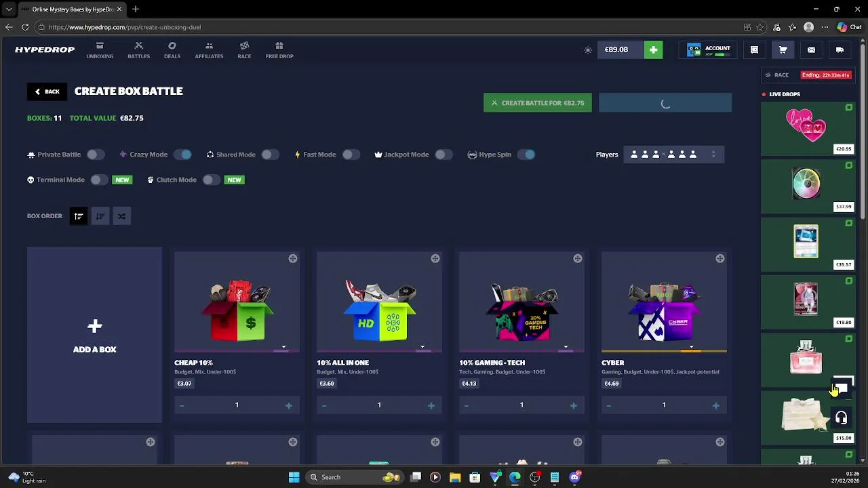
Task: Click the HypeDrop logo
Action: [45, 49]
